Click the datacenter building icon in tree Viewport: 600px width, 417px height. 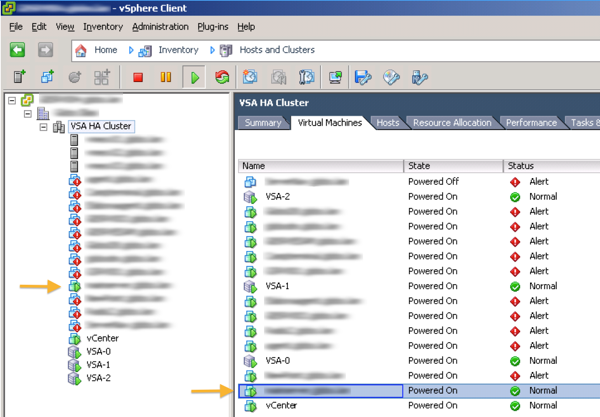43,113
